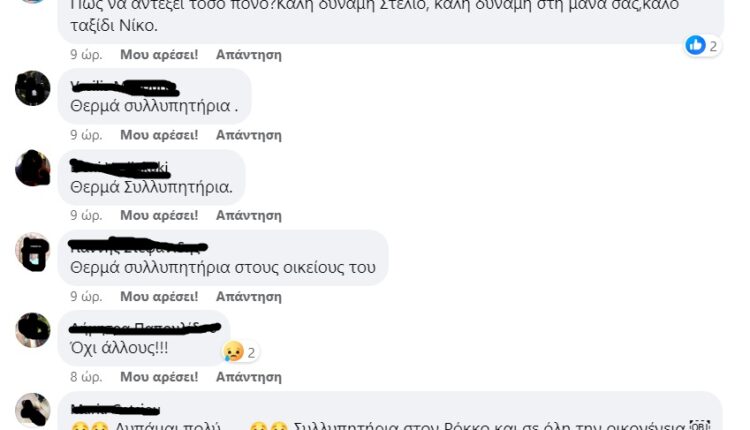Open avatar of bottom 'Λυπάμαι πολύ' commenter

tap(33, 410)
